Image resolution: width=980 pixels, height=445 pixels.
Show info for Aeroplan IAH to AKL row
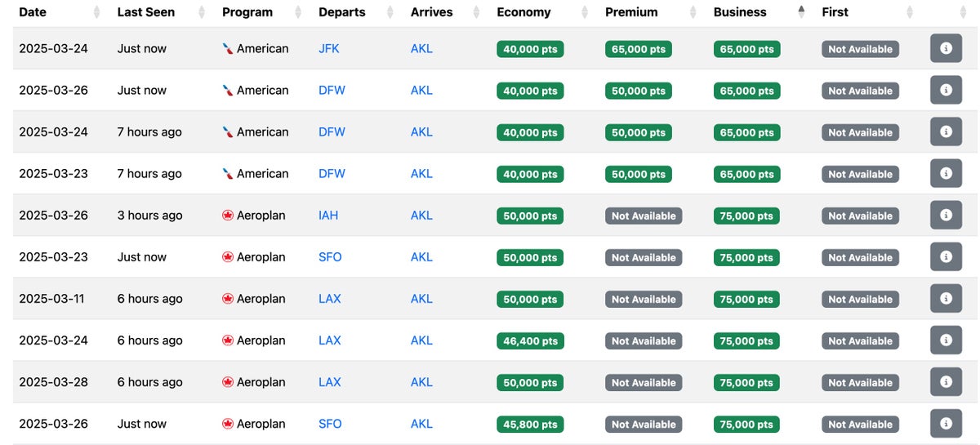coord(946,215)
